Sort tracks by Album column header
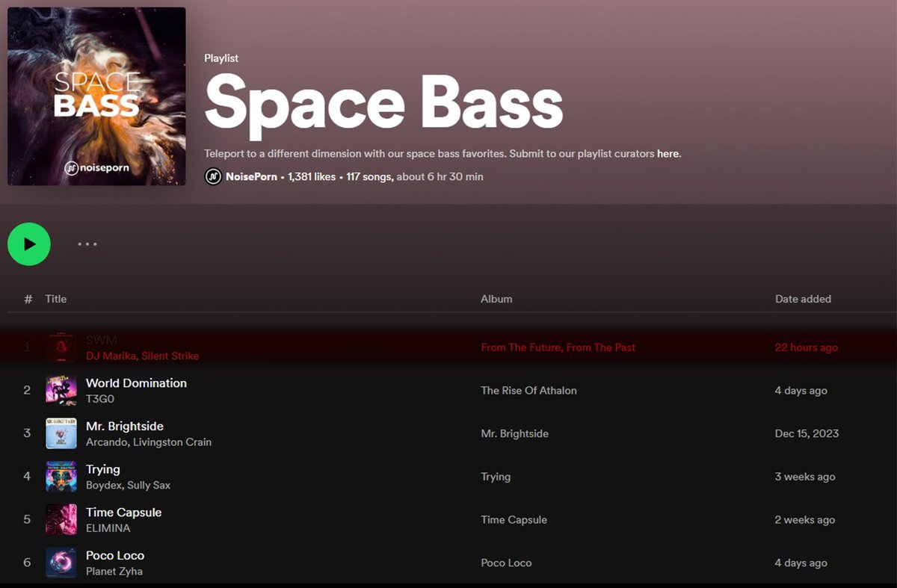 (x=496, y=299)
